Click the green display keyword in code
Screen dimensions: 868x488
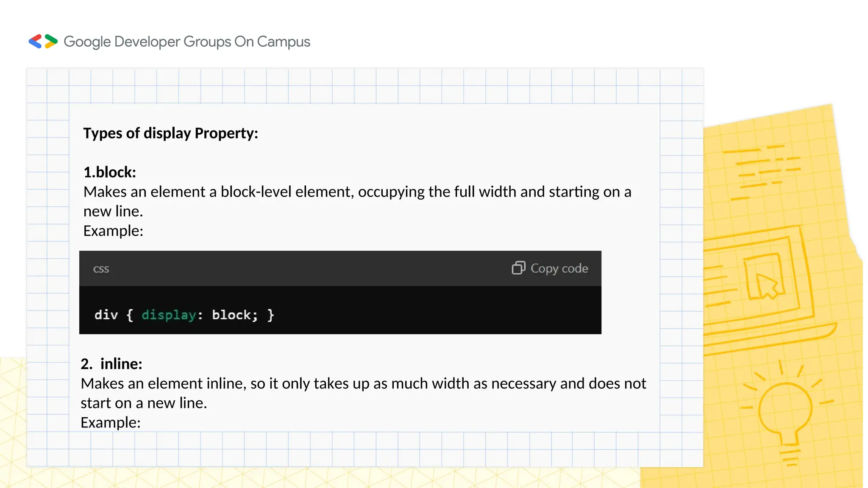[x=169, y=315]
